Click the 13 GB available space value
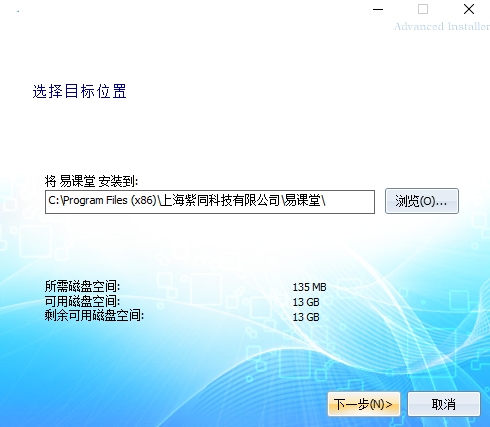Viewport: 490px width, 427px height. coord(306,302)
